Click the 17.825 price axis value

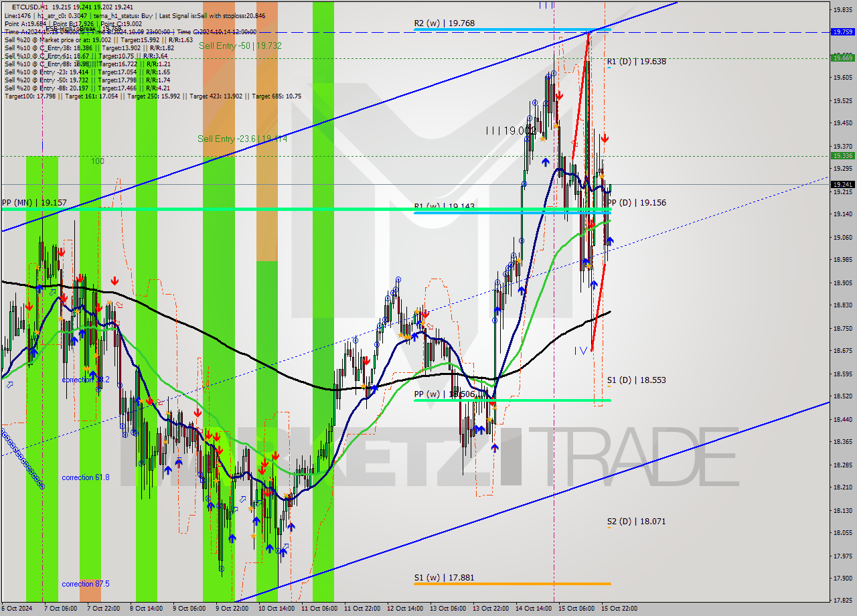click(x=842, y=600)
